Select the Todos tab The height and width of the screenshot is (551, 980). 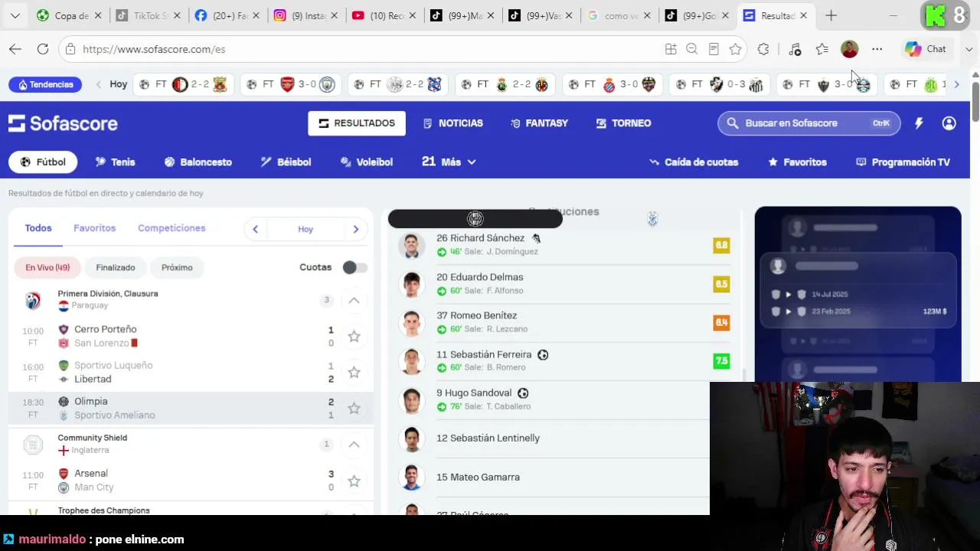point(38,228)
